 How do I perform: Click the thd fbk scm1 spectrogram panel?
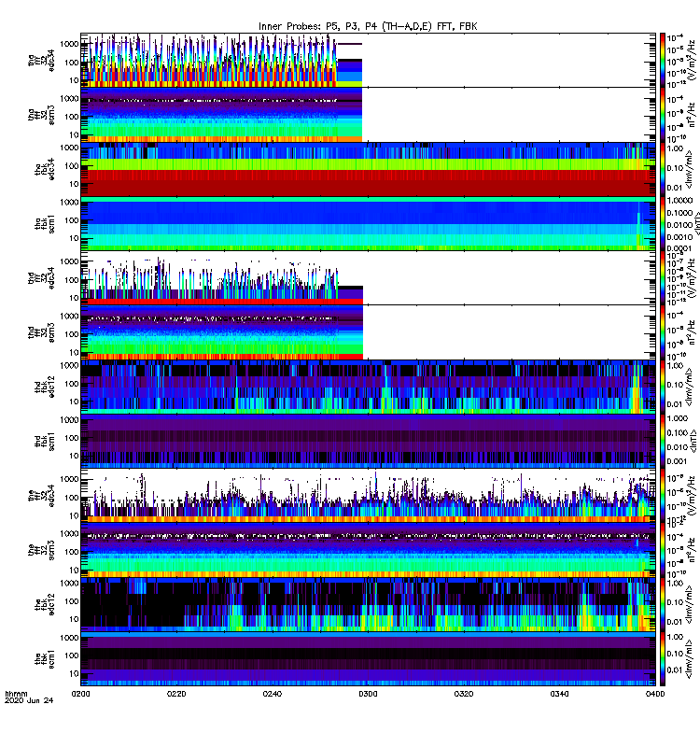tap(368, 441)
